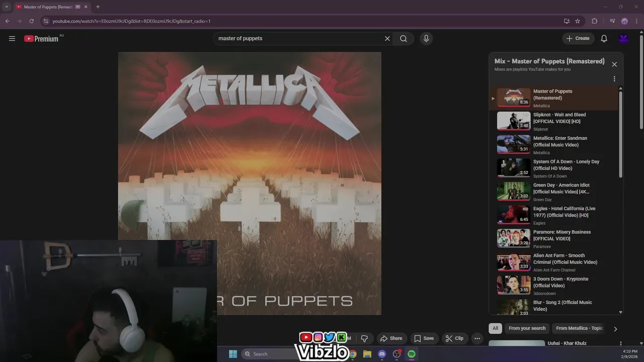
Task: Share this video
Action: tap(391, 338)
